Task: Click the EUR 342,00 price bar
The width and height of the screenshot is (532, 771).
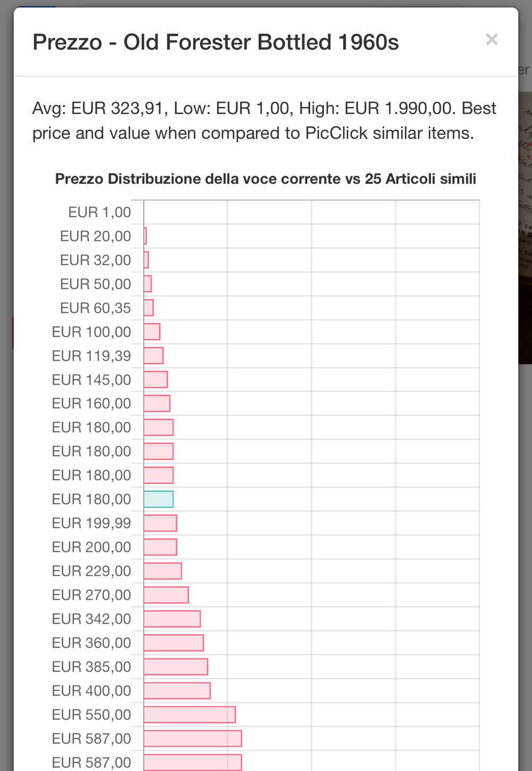Action: [172, 619]
